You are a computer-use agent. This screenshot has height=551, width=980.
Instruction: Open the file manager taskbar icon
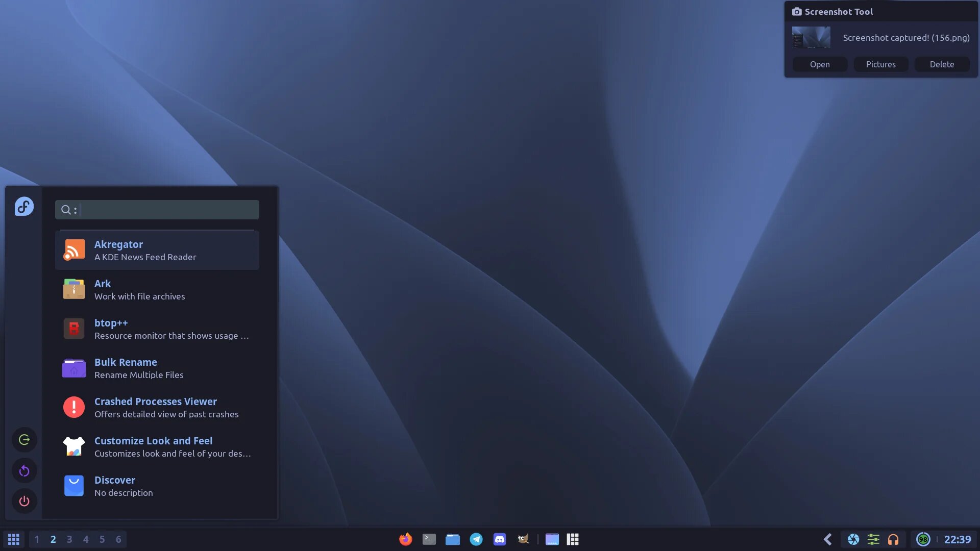(x=453, y=539)
